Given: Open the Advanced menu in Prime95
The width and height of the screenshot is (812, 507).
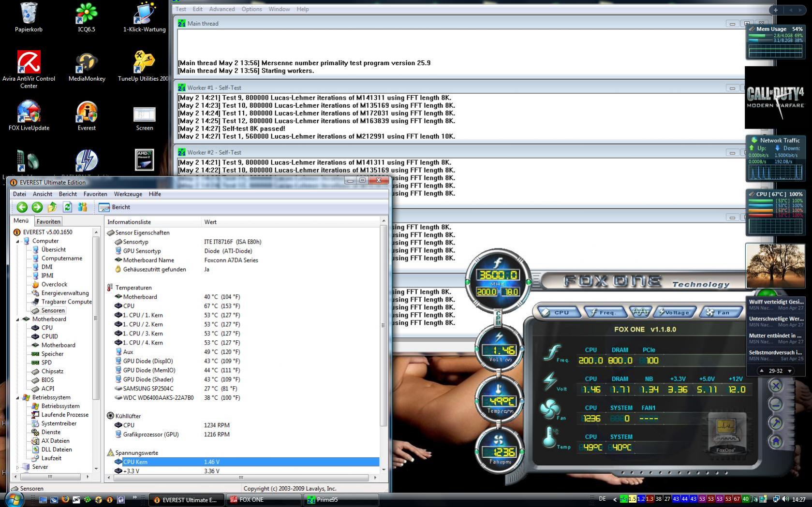Looking at the screenshot, I should click(x=222, y=9).
